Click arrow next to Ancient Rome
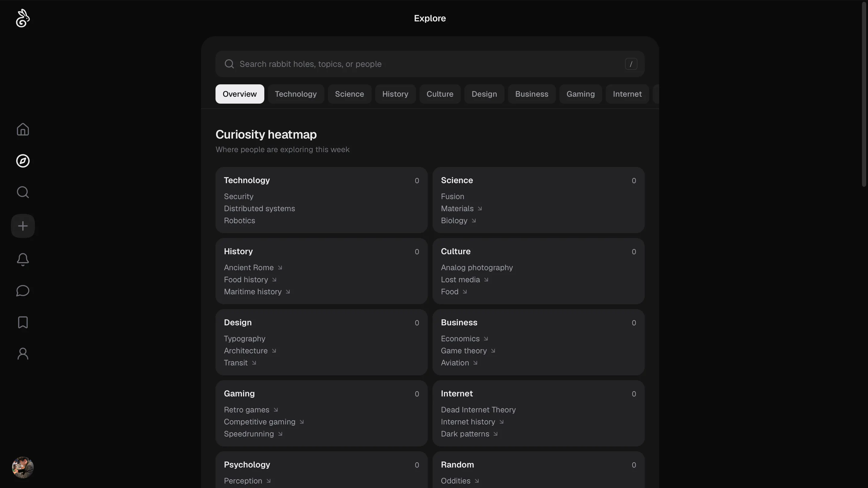This screenshot has width=868, height=488. (x=280, y=268)
